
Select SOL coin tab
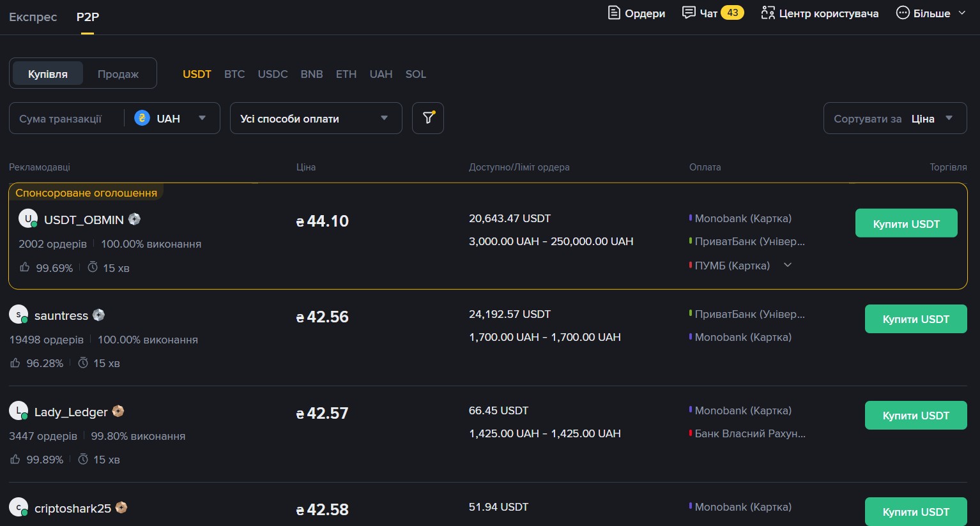(416, 74)
